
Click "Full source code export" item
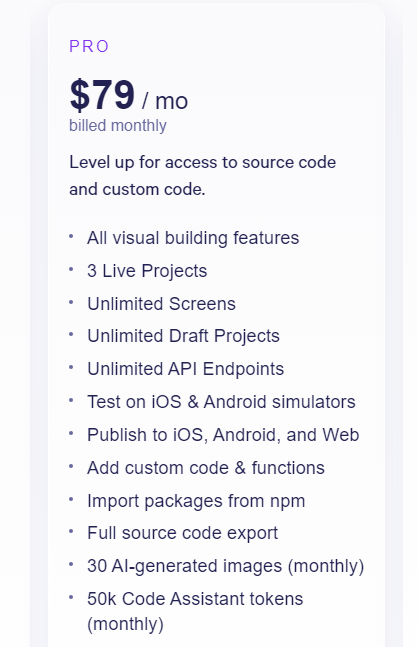183,533
